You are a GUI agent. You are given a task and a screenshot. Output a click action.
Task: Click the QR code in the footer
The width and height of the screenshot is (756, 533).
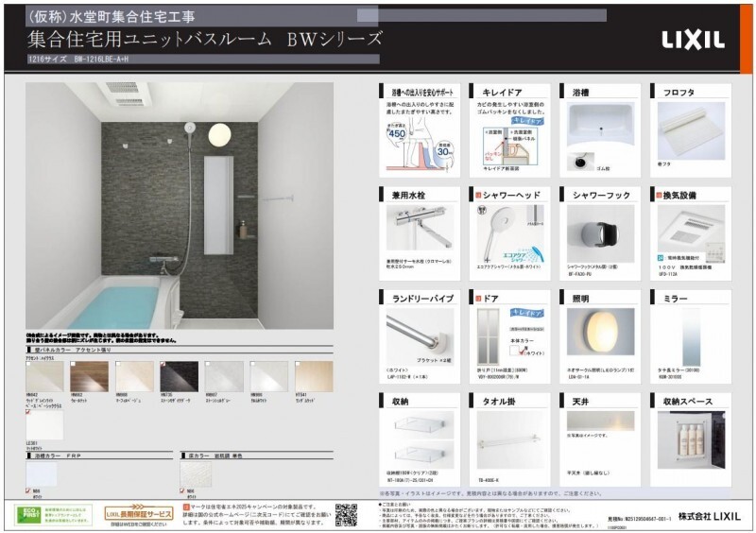pyautogui.click(x=346, y=515)
